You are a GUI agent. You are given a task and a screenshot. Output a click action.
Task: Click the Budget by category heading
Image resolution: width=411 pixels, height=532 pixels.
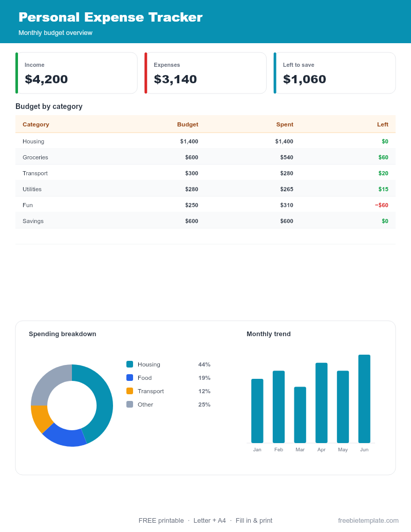tap(49, 106)
